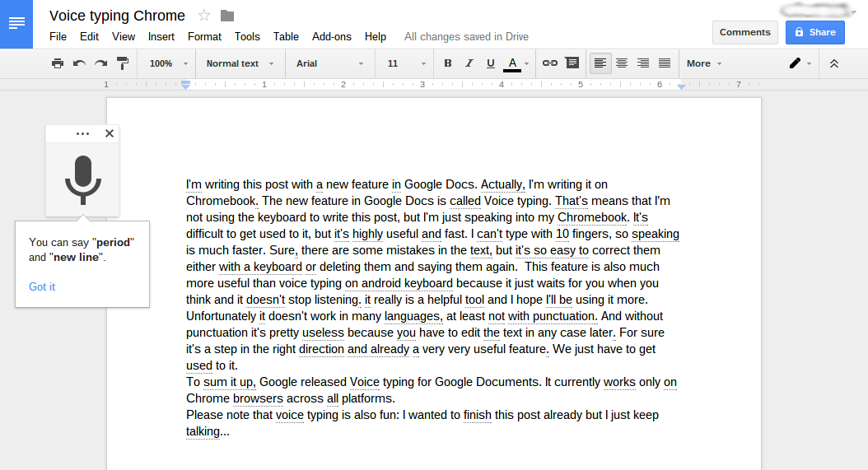Open account menu at top right

pos(819,11)
